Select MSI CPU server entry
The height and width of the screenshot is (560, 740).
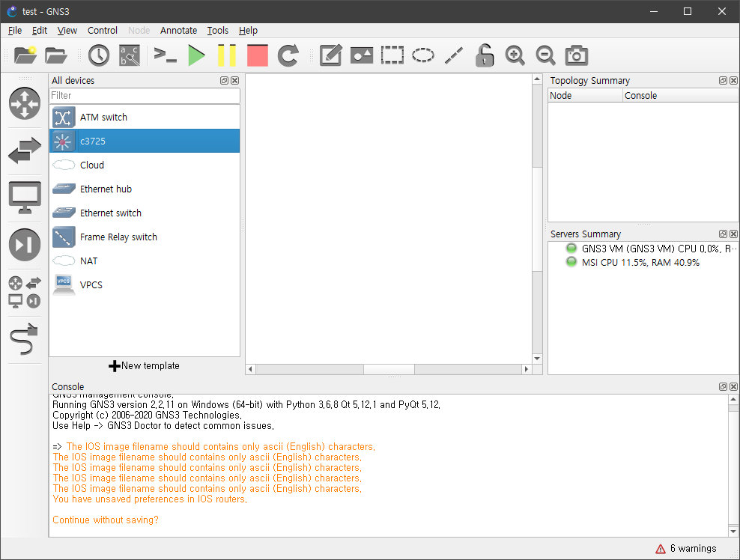632,262
